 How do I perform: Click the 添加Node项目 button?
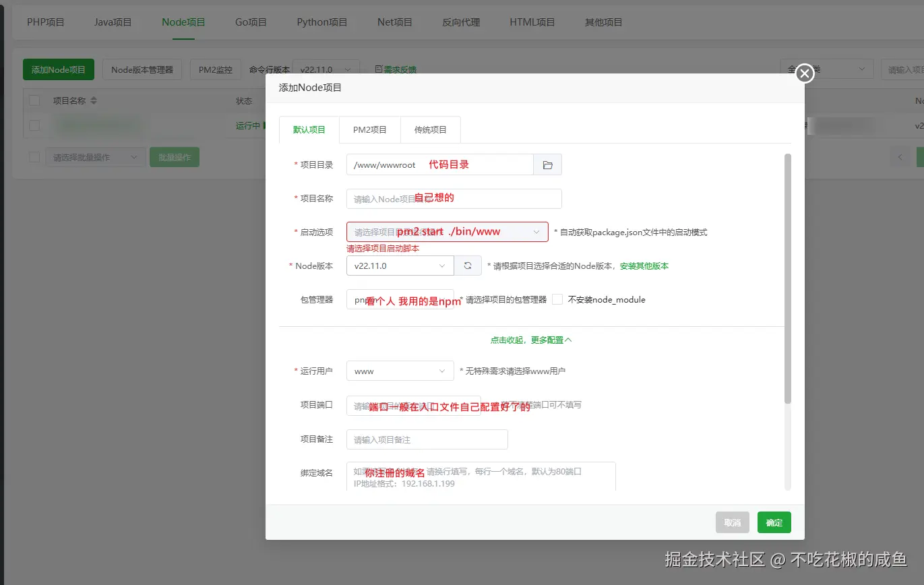(59, 69)
